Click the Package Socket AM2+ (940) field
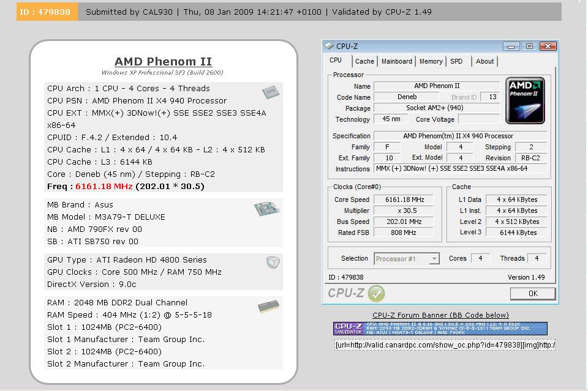Screen dimensions: 588x391 point(437,108)
